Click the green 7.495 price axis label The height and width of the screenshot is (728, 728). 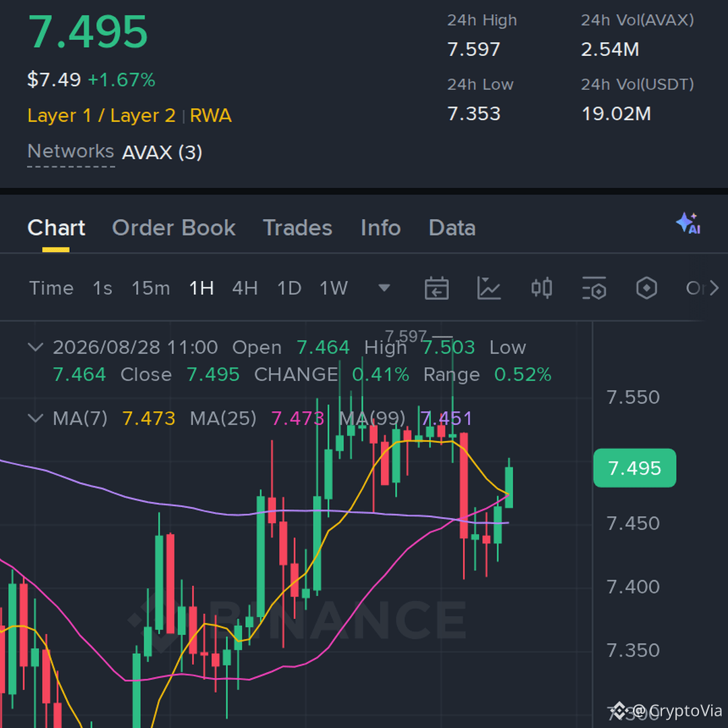pos(635,468)
